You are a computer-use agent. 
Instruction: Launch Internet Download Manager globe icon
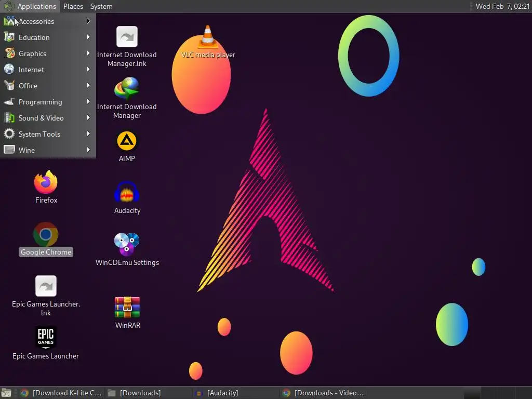tap(127, 88)
